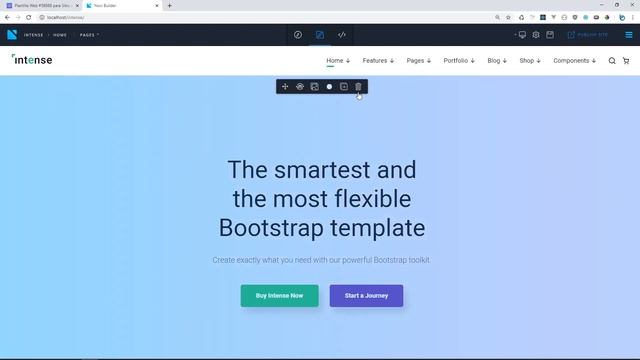Click the localhost address bar

pos(265,18)
